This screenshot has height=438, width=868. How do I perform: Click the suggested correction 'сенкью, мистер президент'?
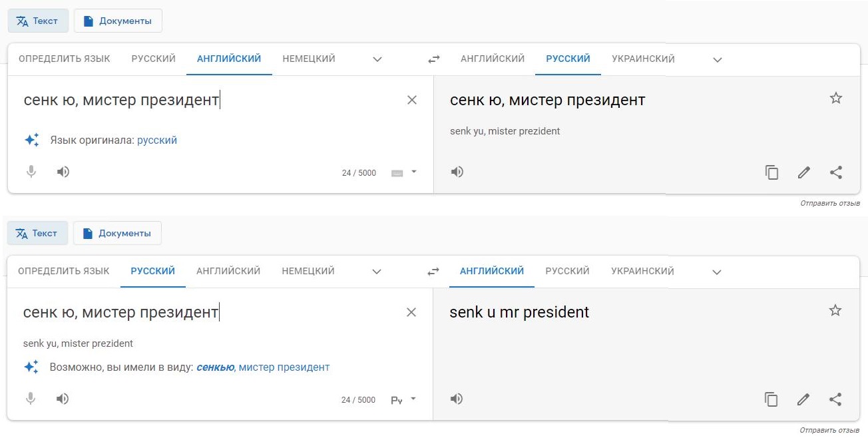pos(263,367)
